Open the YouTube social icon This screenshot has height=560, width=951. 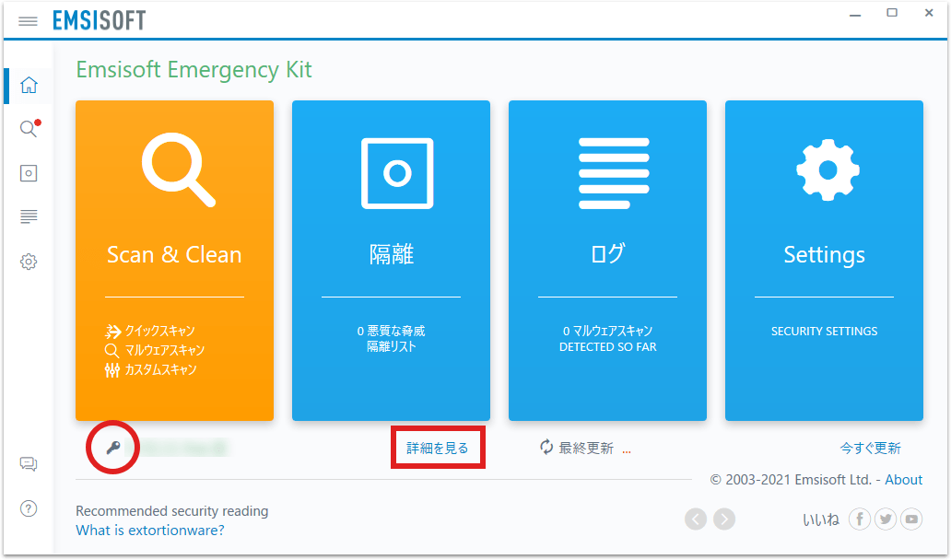pos(911,519)
